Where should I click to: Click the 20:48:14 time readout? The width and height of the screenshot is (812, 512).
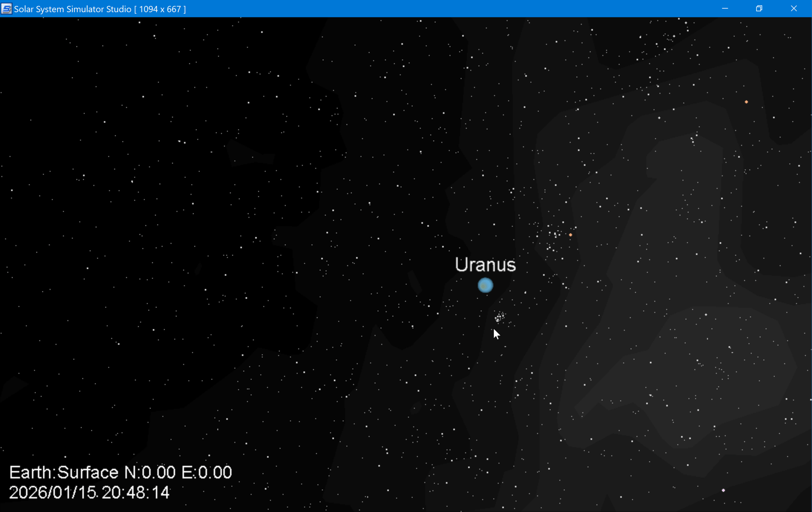click(135, 493)
